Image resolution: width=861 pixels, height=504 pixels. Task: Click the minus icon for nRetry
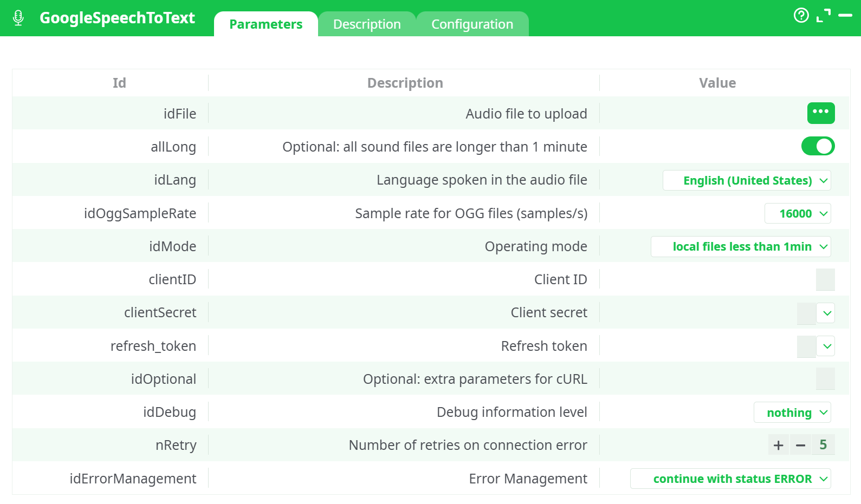(800, 445)
